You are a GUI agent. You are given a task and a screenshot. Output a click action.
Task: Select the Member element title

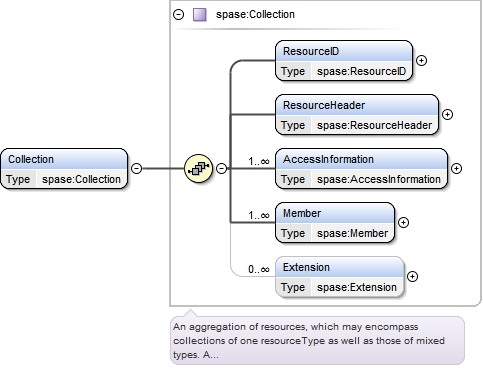coord(302,213)
